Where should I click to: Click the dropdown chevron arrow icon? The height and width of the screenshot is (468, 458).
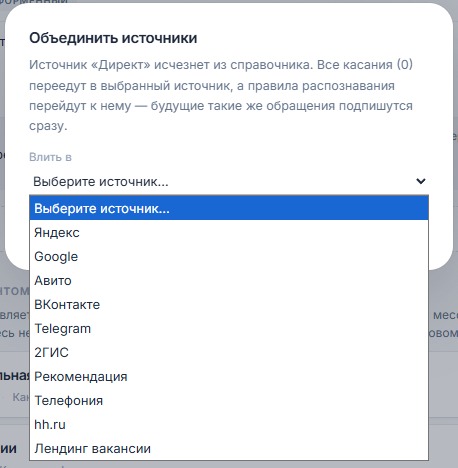[x=421, y=181]
